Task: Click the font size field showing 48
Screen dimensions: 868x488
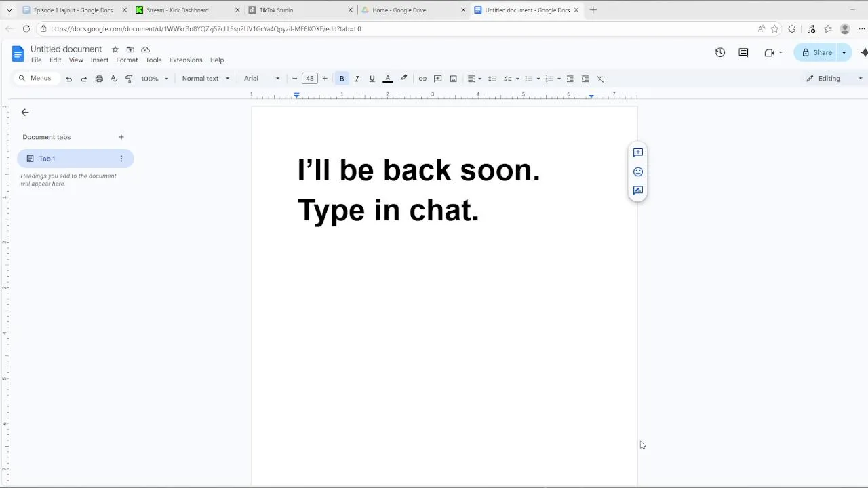Action: coord(310,79)
